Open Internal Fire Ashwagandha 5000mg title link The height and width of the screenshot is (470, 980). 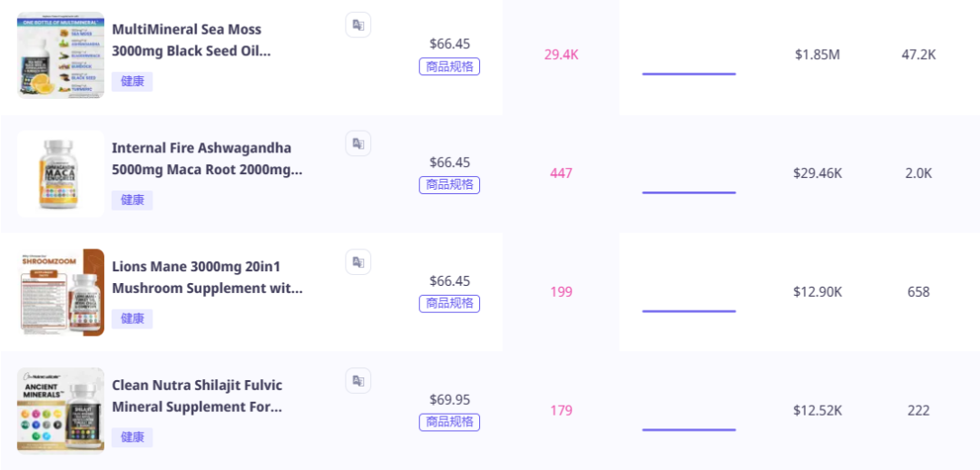(207, 159)
